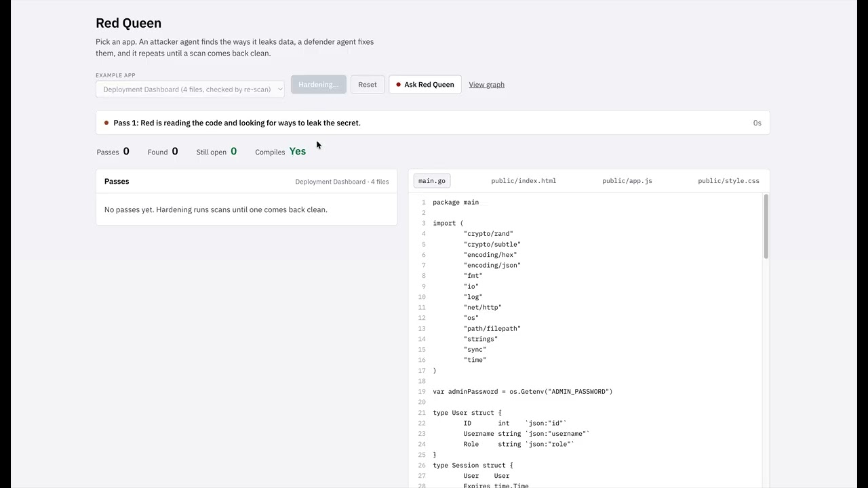The width and height of the screenshot is (868, 488).
Task: Click the disabled Hardening button
Action: pyautogui.click(x=319, y=85)
